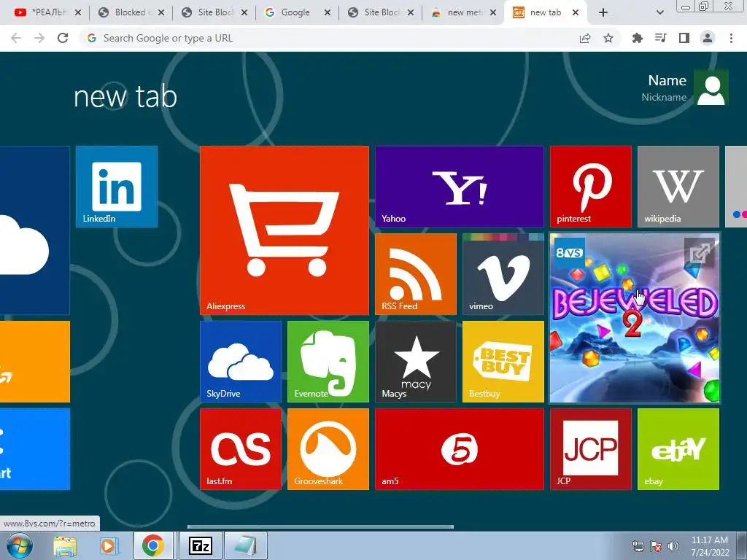Bookmark this tab with the star icon
The width and height of the screenshot is (747, 560).
[x=608, y=38]
